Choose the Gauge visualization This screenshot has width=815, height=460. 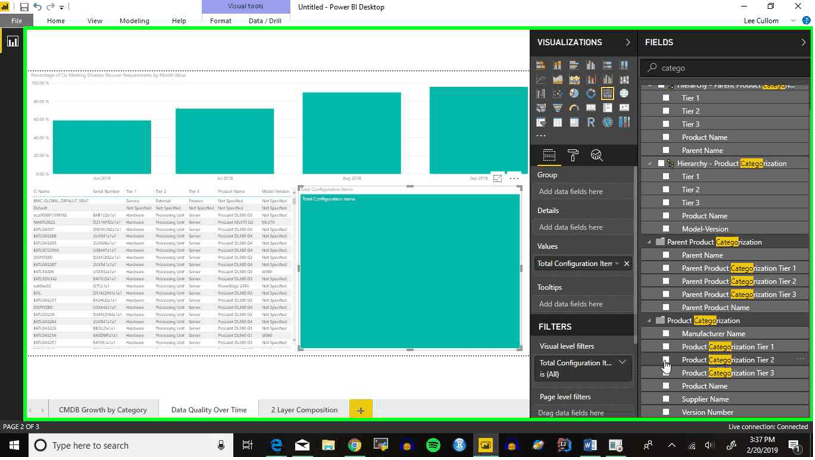[x=574, y=108]
